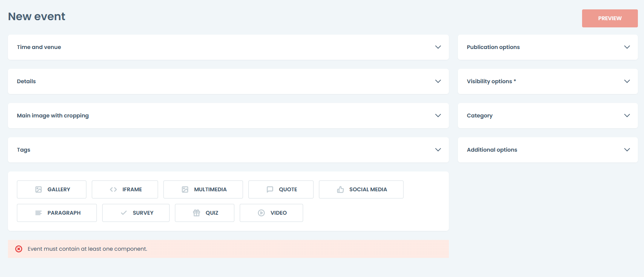Viewport: 644px width, 277px height.
Task: Click the Category heading text
Action: pyautogui.click(x=479, y=116)
